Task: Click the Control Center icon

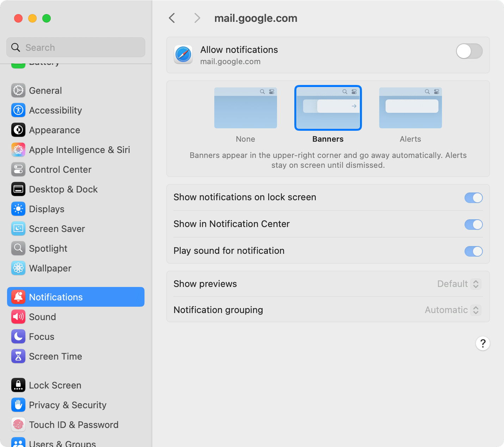Action: tap(18, 170)
